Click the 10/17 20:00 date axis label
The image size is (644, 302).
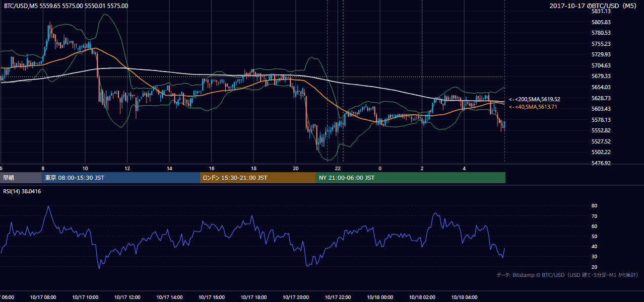[x=296, y=297]
